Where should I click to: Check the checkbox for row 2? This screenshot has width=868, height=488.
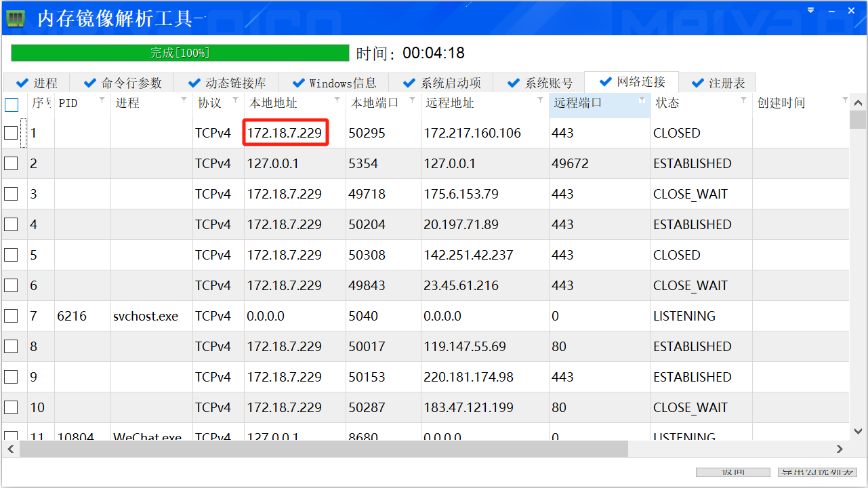11,163
